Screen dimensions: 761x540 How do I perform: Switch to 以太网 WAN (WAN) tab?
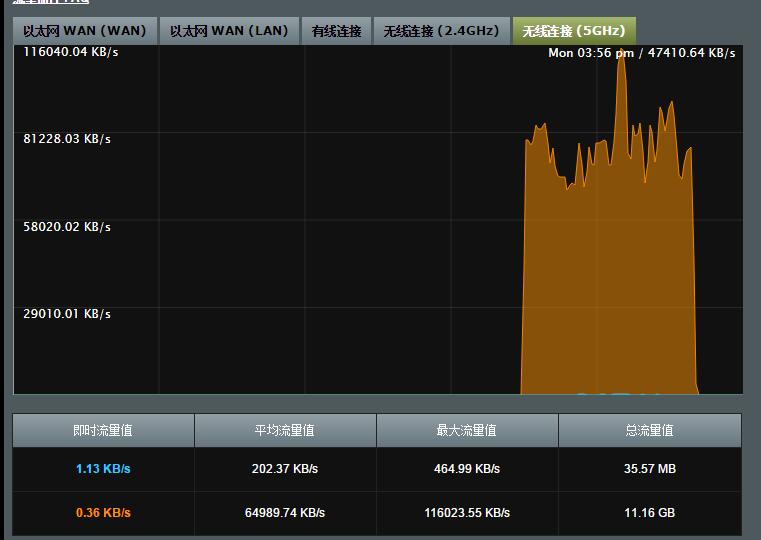tap(85, 31)
